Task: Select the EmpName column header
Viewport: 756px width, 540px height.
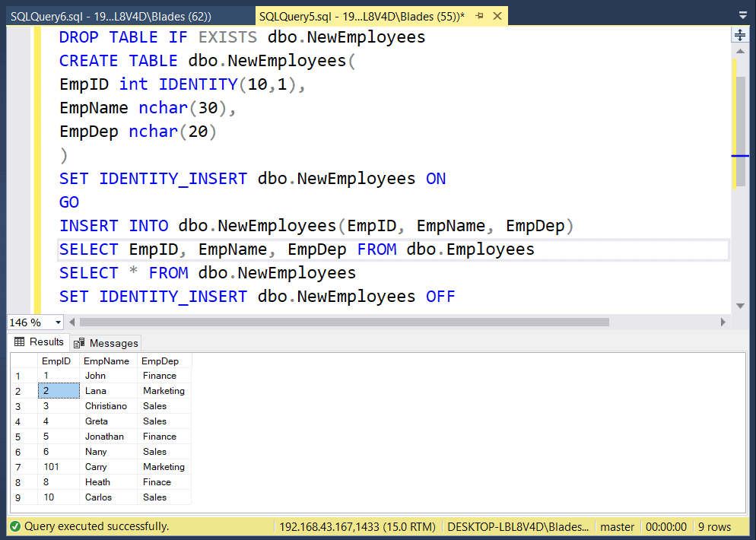Action: 107,361
